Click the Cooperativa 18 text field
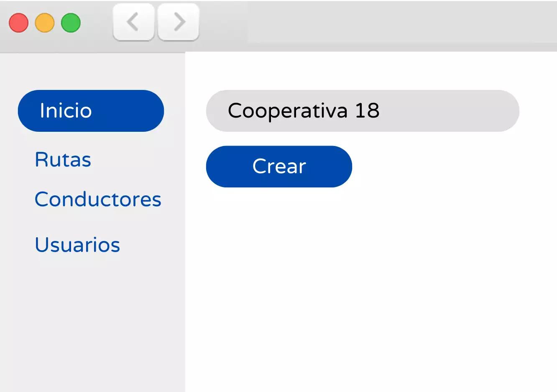The image size is (557, 392). pyautogui.click(x=362, y=110)
